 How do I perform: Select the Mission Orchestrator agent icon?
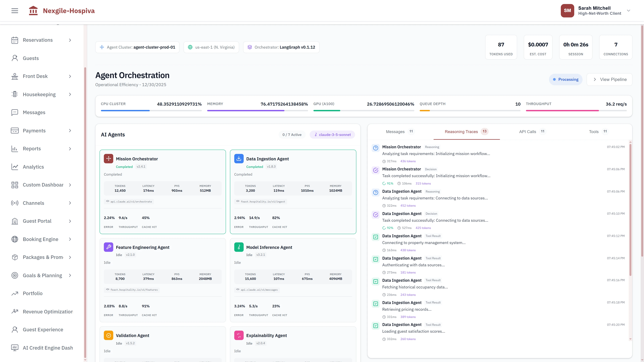pos(109,158)
